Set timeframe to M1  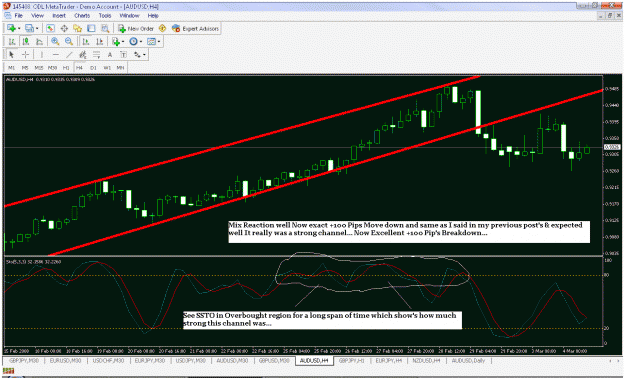tap(12, 68)
